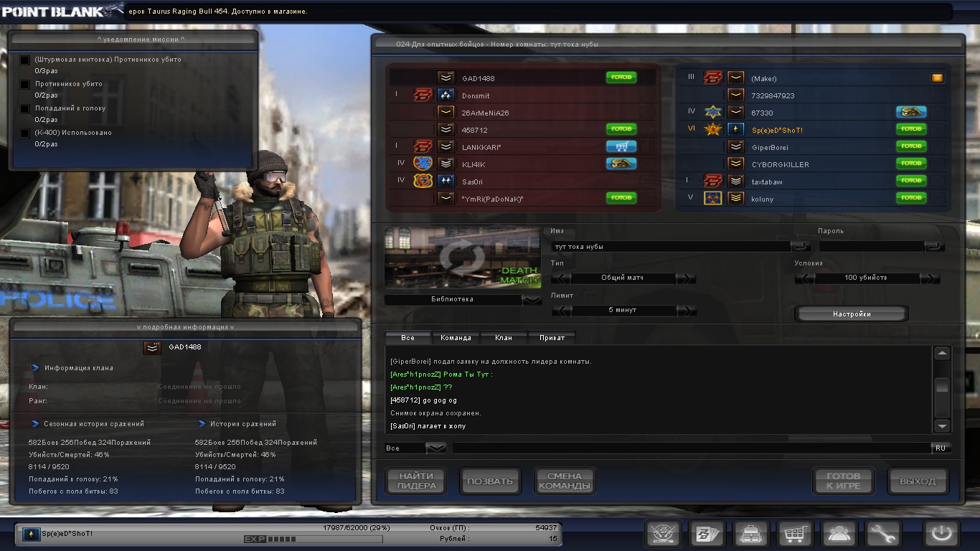980x551 pixels.
Task: Select player row *YmRi(PaDoNaK)*
Action: (523, 198)
